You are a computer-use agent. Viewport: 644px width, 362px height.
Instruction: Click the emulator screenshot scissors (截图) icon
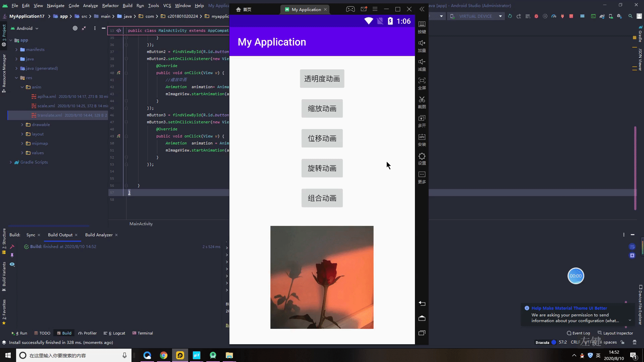pos(422,100)
